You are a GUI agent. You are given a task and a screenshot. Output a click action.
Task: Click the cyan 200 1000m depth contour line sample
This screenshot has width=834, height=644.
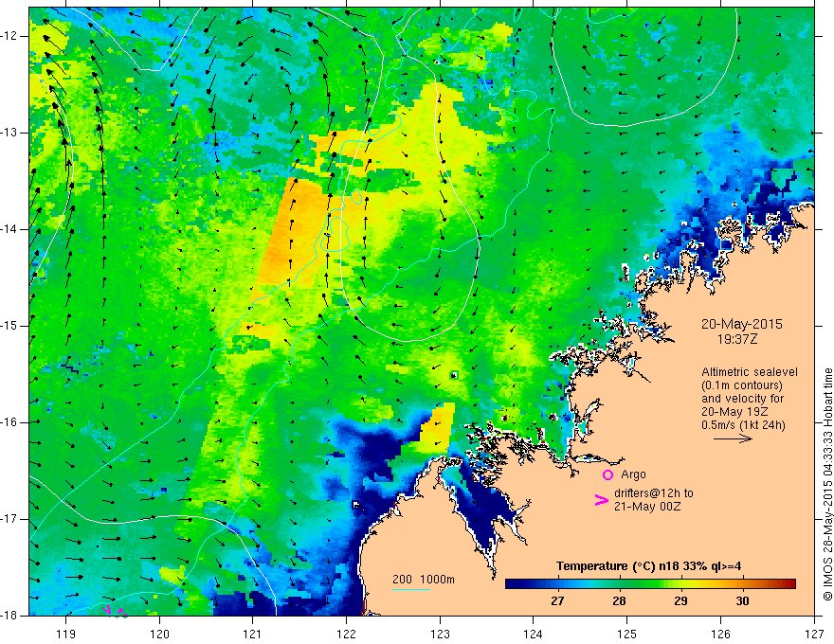click(411, 589)
